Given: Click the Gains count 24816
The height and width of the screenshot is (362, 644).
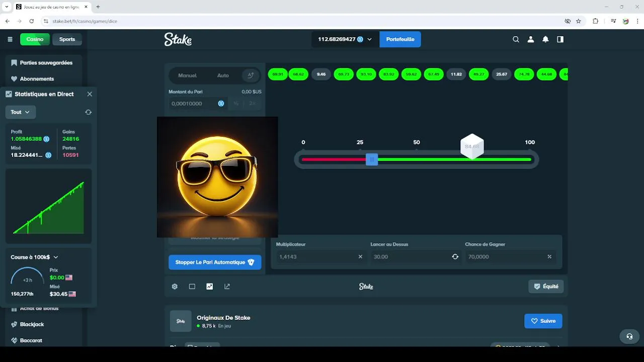Looking at the screenshot, I should click(71, 139).
